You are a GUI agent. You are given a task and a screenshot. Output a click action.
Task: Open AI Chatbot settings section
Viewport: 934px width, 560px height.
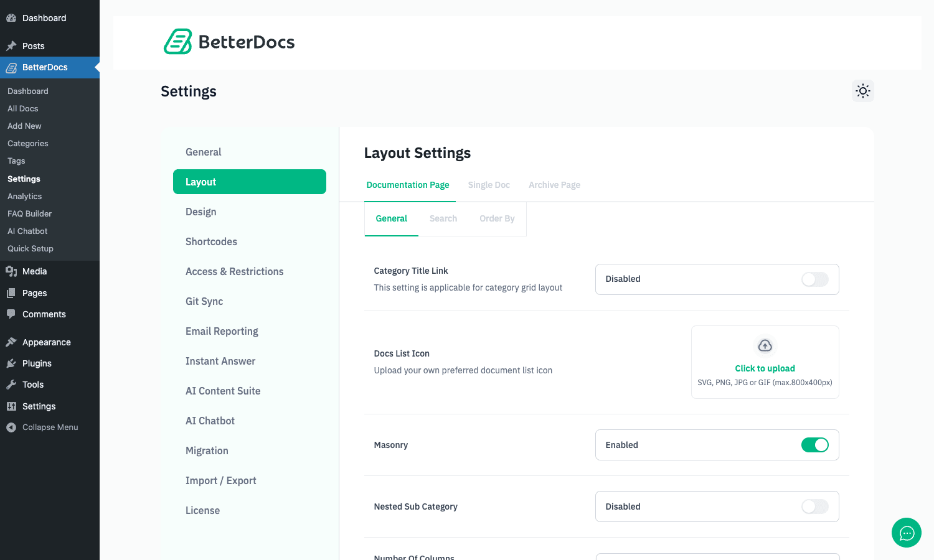[x=250, y=421]
